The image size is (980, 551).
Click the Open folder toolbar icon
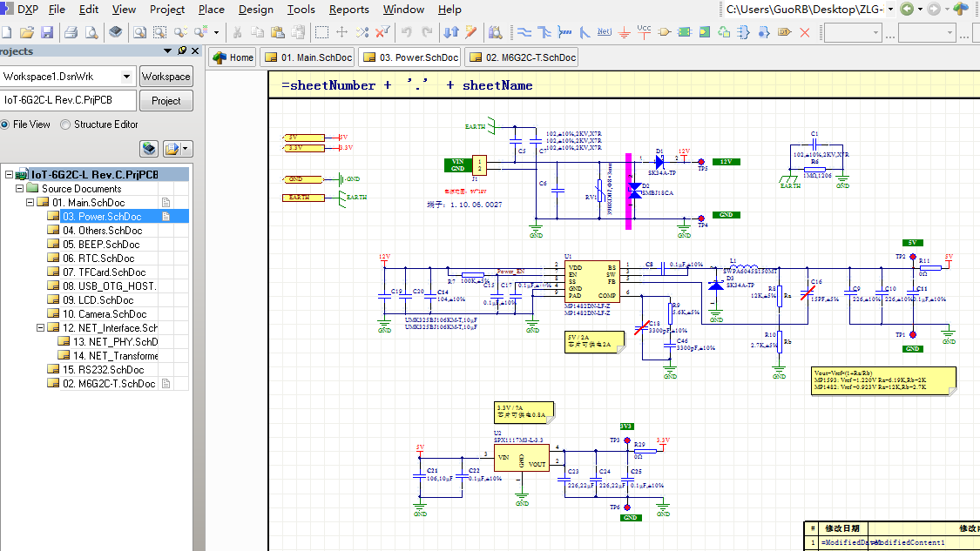pyautogui.click(x=26, y=32)
